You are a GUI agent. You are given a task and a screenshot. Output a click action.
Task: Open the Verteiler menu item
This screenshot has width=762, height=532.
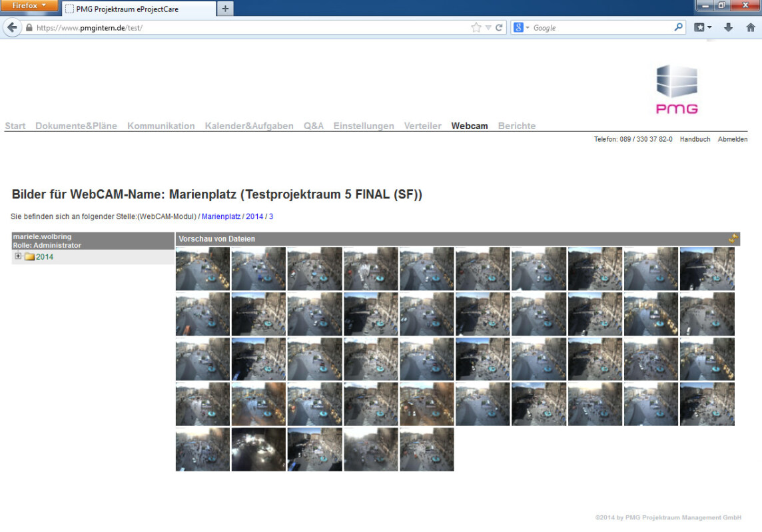coord(423,126)
